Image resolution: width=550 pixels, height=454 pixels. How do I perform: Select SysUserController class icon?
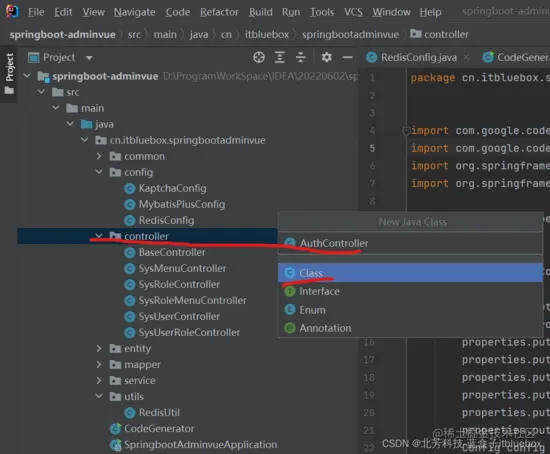point(130,316)
